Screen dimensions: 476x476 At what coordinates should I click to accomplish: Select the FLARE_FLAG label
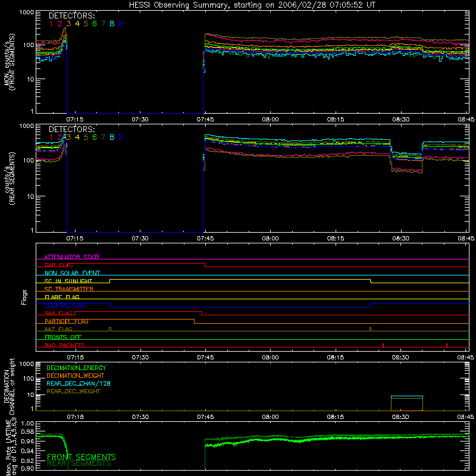point(62,297)
